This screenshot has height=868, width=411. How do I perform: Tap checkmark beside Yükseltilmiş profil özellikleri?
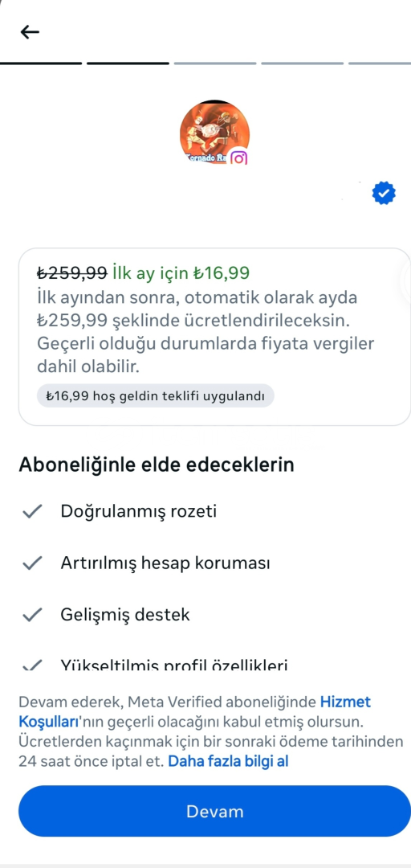tap(32, 665)
